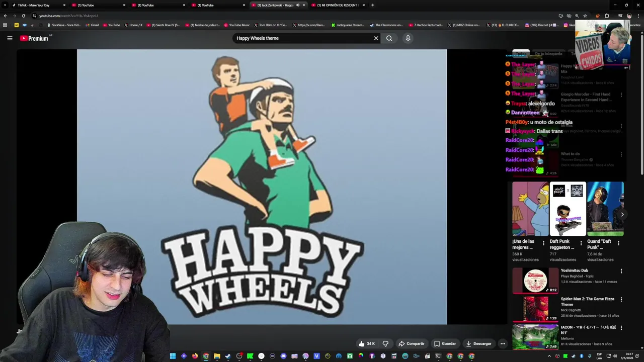
Task: Open the taskbar volume speaker icon
Action: (614, 356)
